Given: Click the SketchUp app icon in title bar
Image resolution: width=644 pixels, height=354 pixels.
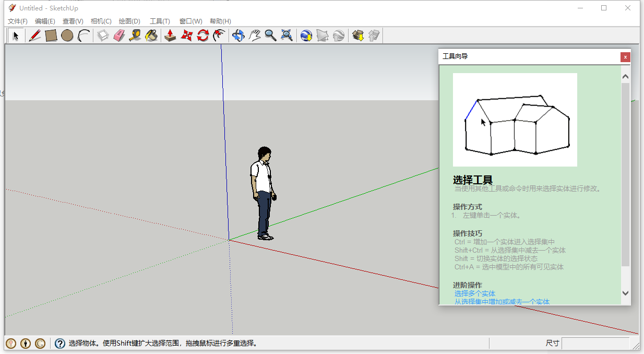Looking at the screenshot, I should coord(12,8).
